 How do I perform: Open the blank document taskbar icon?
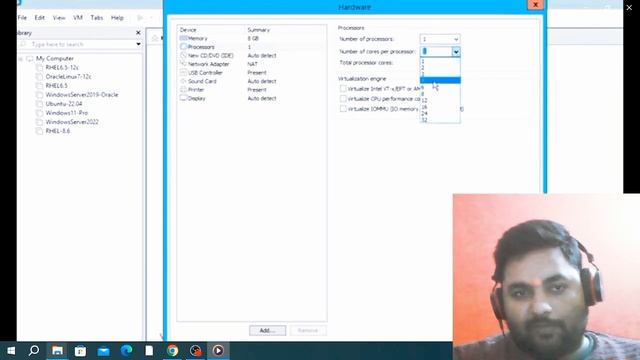point(149,351)
